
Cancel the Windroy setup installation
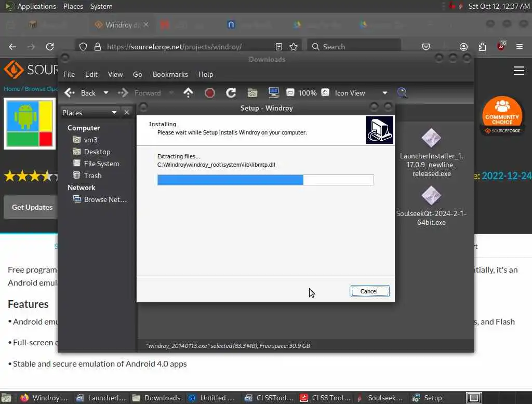[370, 291]
